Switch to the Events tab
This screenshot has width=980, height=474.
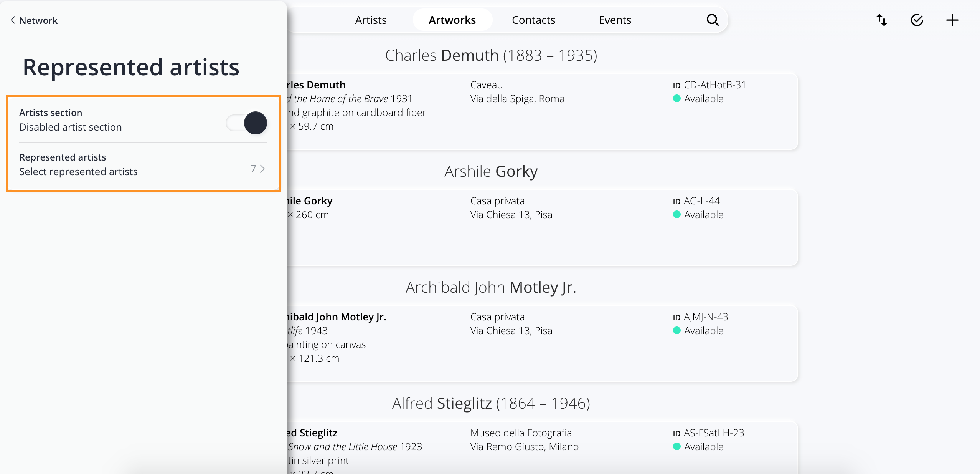point(615,20)
